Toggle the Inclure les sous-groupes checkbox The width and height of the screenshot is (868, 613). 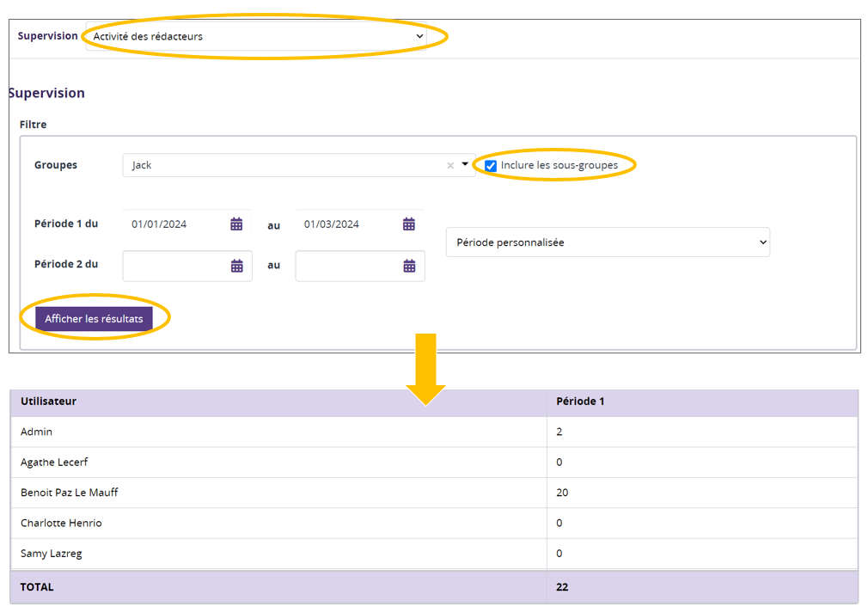(491, 166)
